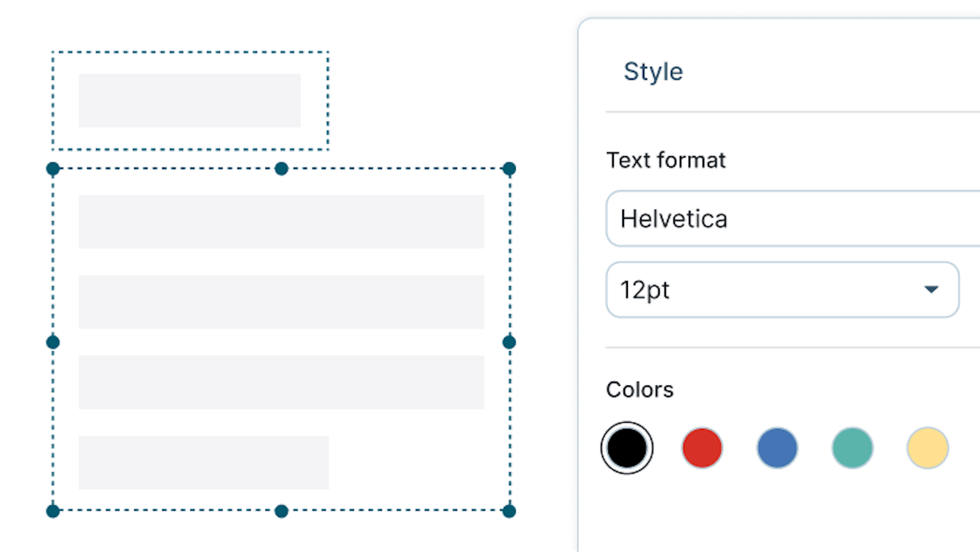Click the bottom-center resize handle

(x=281, y=511)
